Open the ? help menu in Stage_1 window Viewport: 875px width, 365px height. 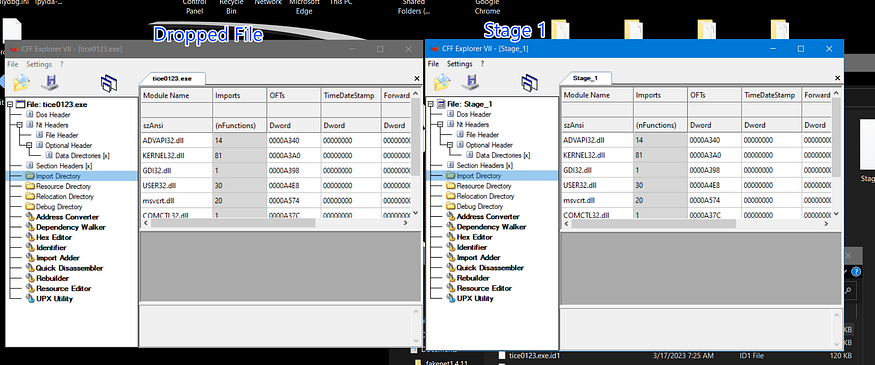pos(483,64)
